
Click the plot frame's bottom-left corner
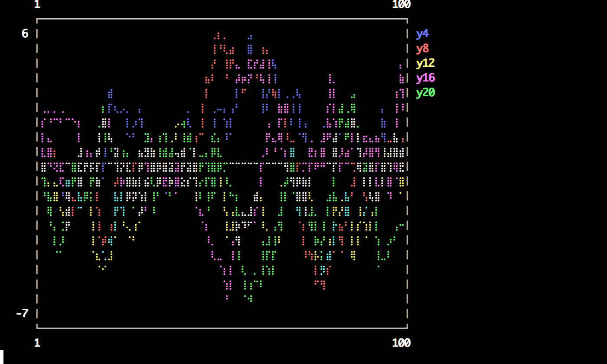pyautogui.click(x=37, y=327)
